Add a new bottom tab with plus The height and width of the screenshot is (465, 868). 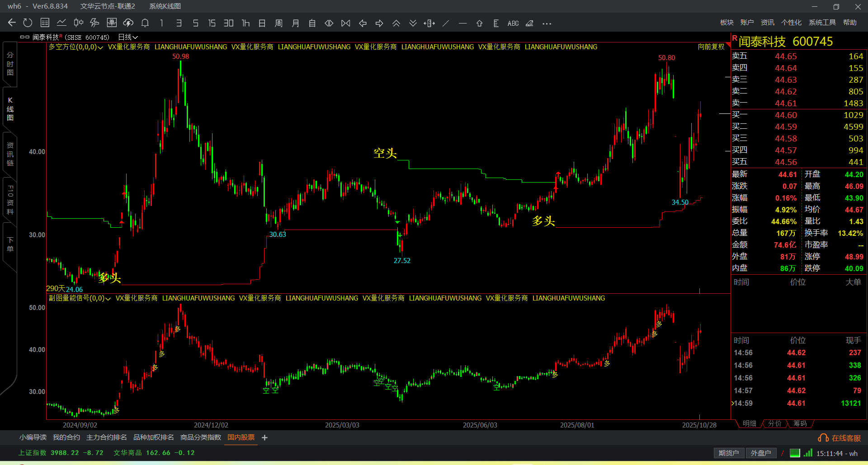264,437
